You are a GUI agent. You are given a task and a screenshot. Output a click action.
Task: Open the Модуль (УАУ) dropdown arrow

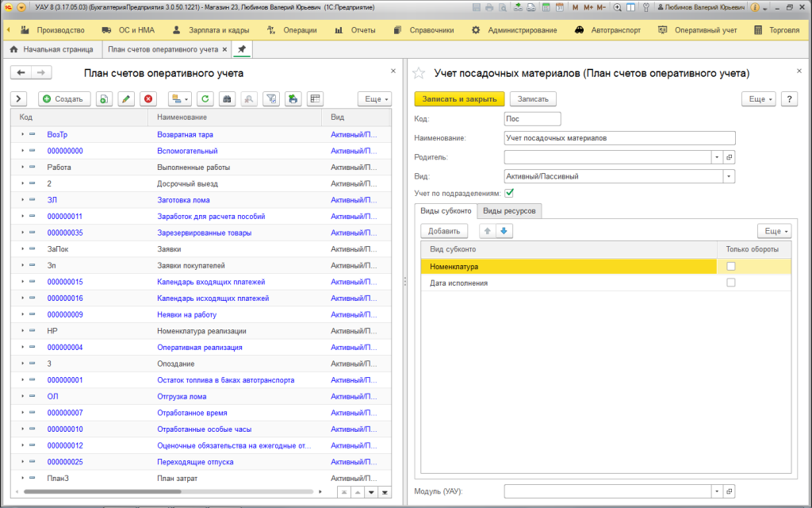click(x=717, y=491)
